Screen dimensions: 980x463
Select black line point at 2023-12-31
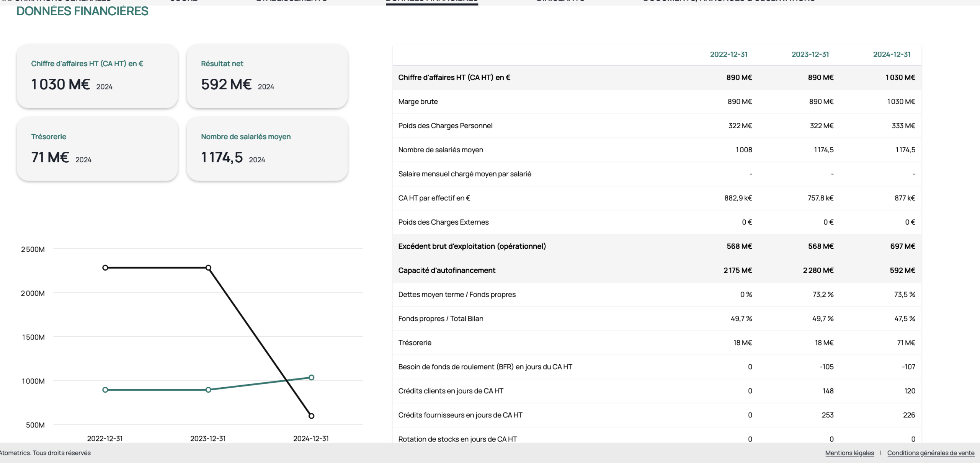coord(208,267)
